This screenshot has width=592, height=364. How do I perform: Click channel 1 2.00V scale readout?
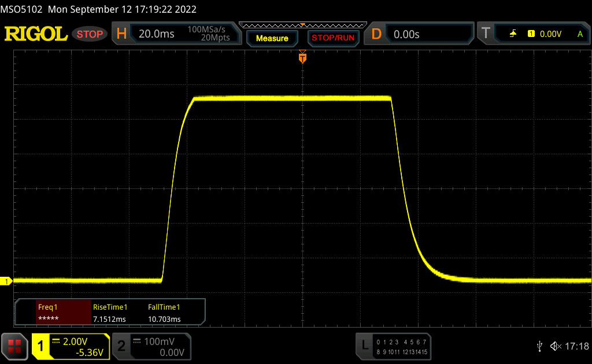75,341
